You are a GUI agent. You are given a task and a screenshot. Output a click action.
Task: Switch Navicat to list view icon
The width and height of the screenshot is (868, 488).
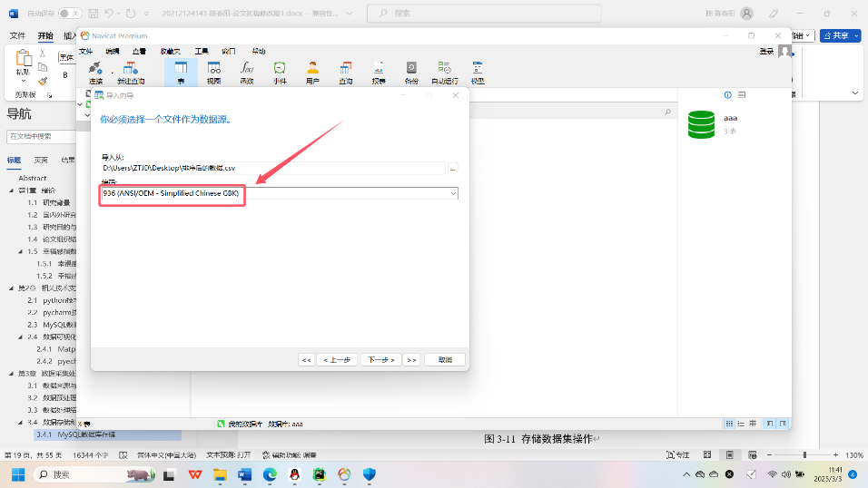click(x=729, y=424)
